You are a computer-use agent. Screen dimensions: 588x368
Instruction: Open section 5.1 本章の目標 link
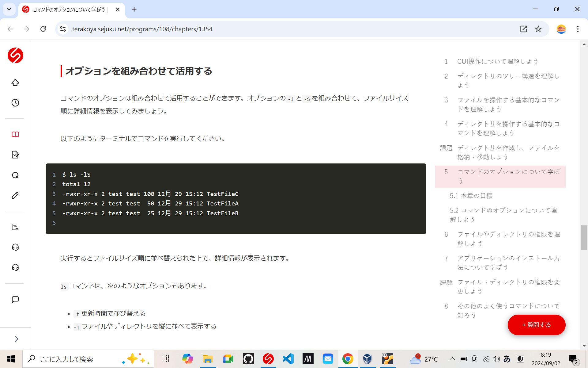tap(471, 196)
